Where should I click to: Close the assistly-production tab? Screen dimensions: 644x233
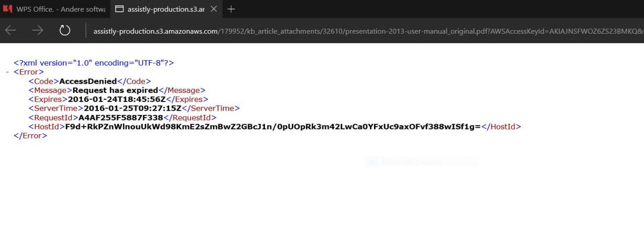pyautogui.click(x=214, y=9)
